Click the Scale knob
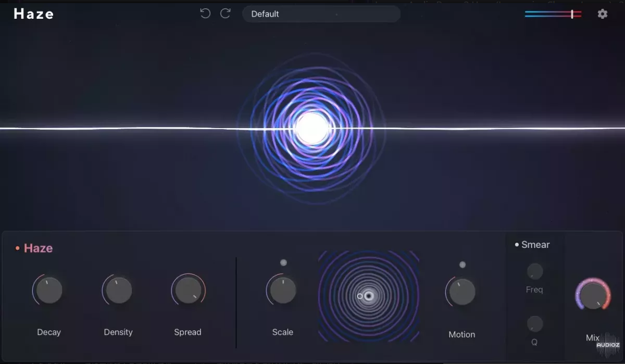 283,291
